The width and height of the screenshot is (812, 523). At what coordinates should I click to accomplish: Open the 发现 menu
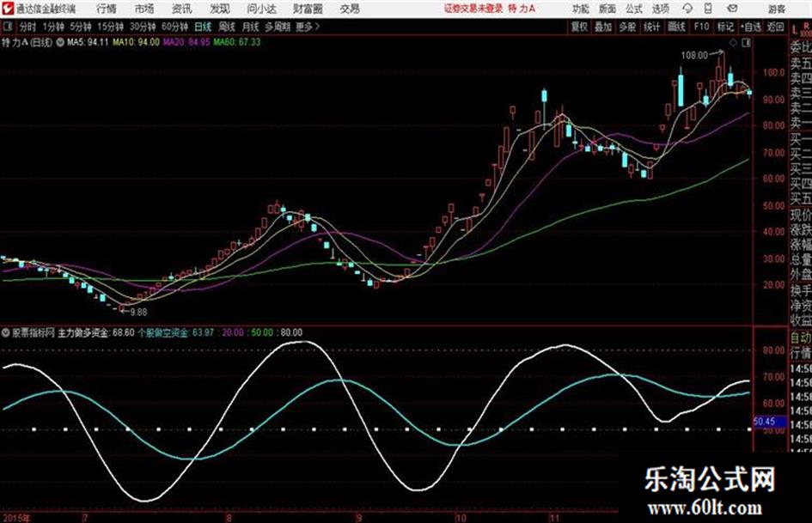tap(219, 9)
